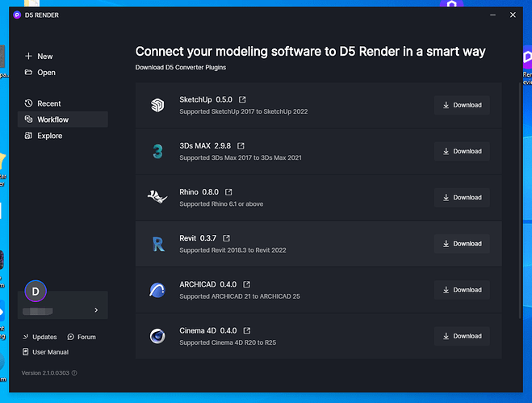The height and width of the screenshot is (403, 532).
Task: Click 'Supported Cinema 4D R20 to R25' text
Action: point(228,342)
